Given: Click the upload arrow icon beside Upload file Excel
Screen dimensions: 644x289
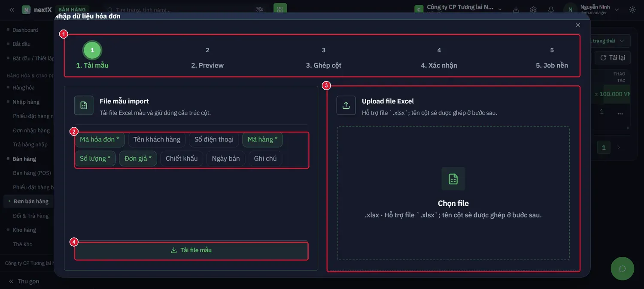Looking at the screenshot, I should pos(346,105).
